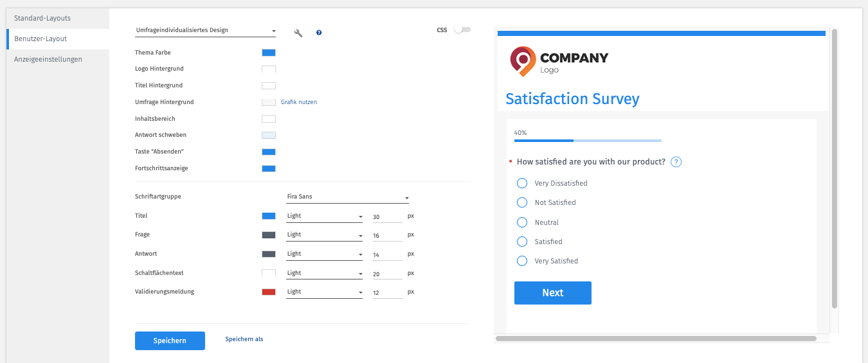Choose the Neutral radio option
Screen dimensions: 868x363
(x=522, y=222)
